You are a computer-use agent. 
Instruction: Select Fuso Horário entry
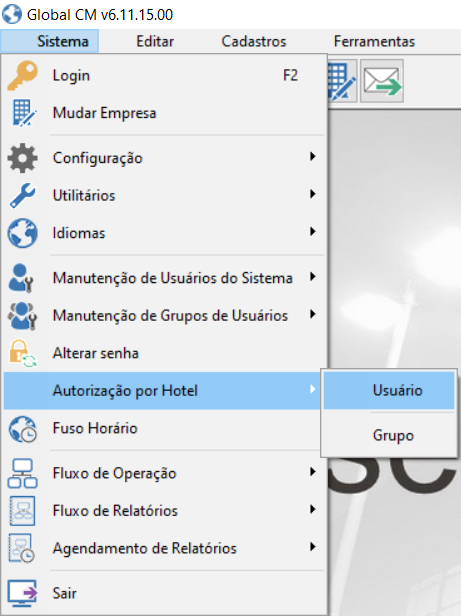coord(164,429)
